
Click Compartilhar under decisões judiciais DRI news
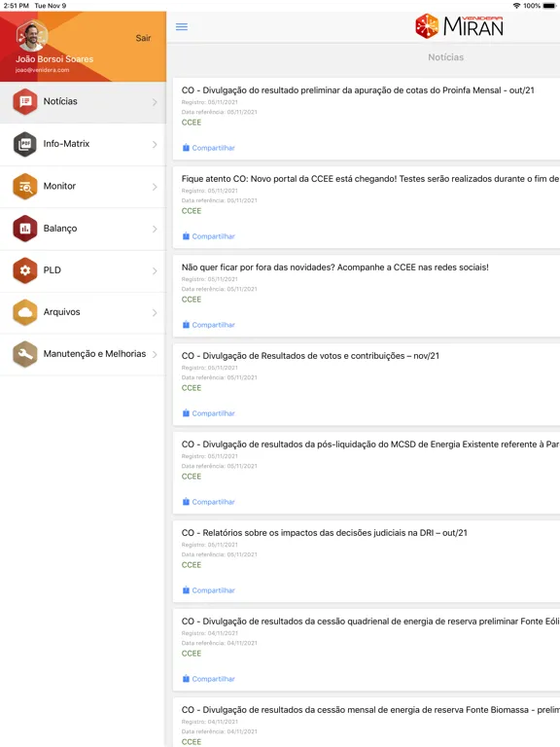[213, 590]
